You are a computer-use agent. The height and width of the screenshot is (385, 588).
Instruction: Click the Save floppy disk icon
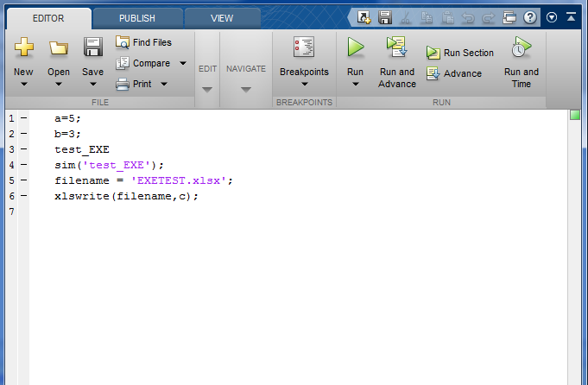point(92,48)
